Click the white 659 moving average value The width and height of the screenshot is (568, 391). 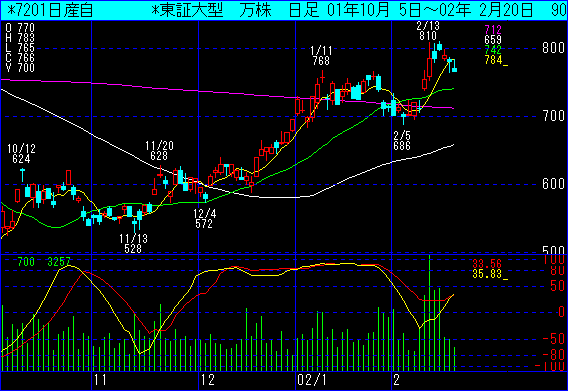(493, 40)
